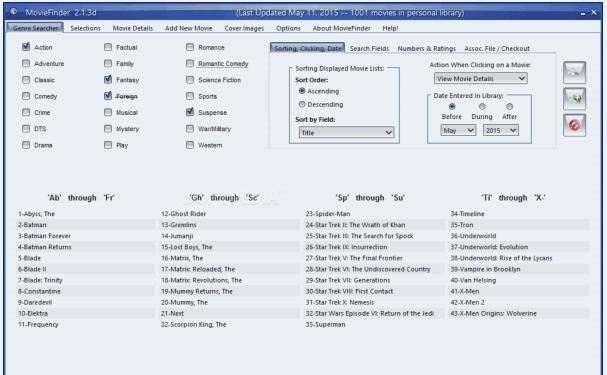
Task: Choose the After date radio button
Action: [x=509, y=106]
